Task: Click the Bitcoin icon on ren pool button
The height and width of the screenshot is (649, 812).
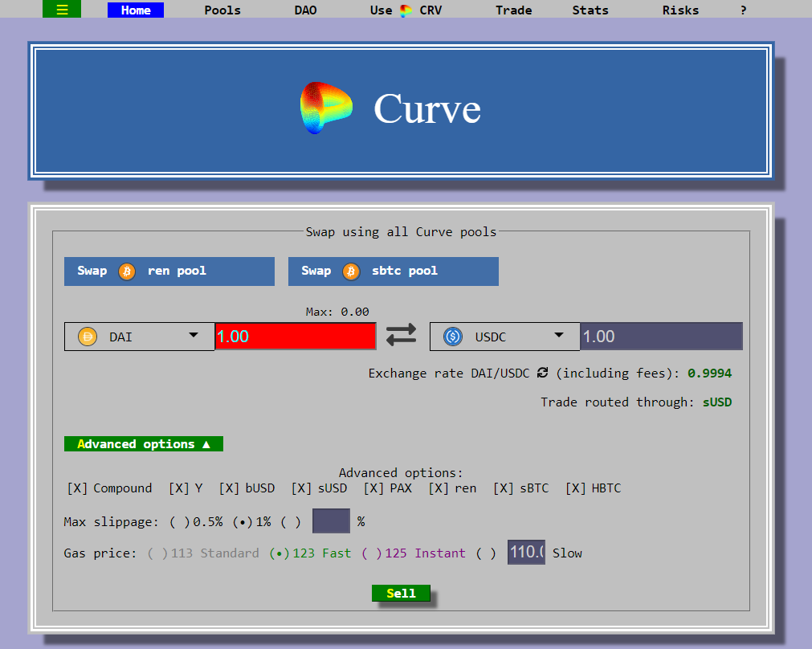Action: [x=127, y=271]
